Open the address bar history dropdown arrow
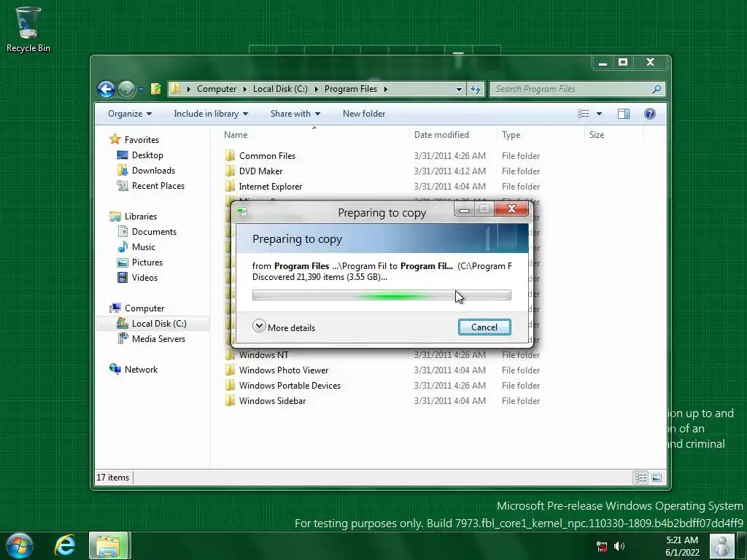The height and width of the screenshot is (560, 747). point(459,89)
